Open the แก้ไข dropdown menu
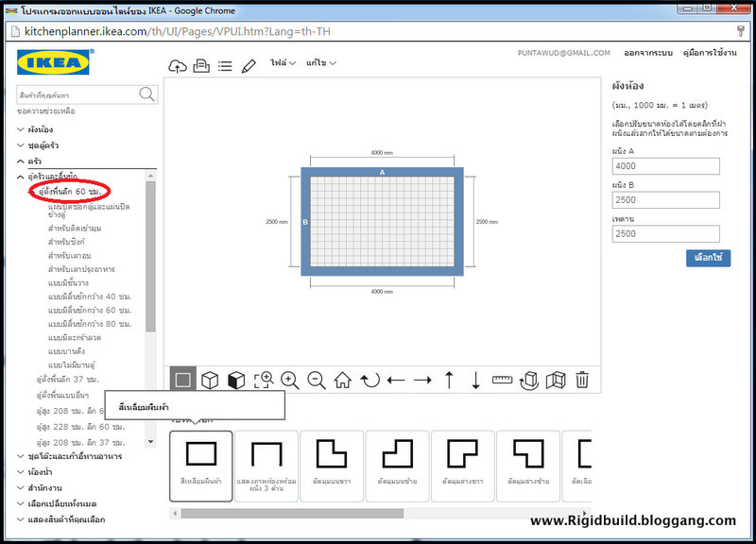Image resolution: width=756 pixels, height=544 pixels. click(x=322, y=63)
